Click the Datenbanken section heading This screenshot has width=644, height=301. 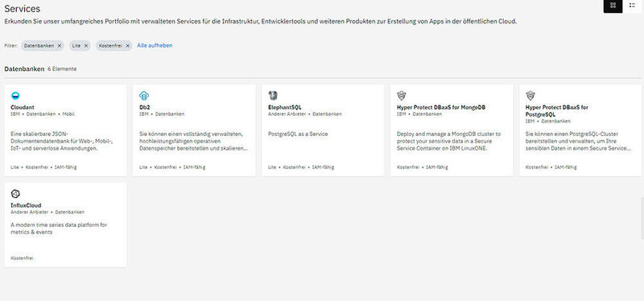click(24, 69)
